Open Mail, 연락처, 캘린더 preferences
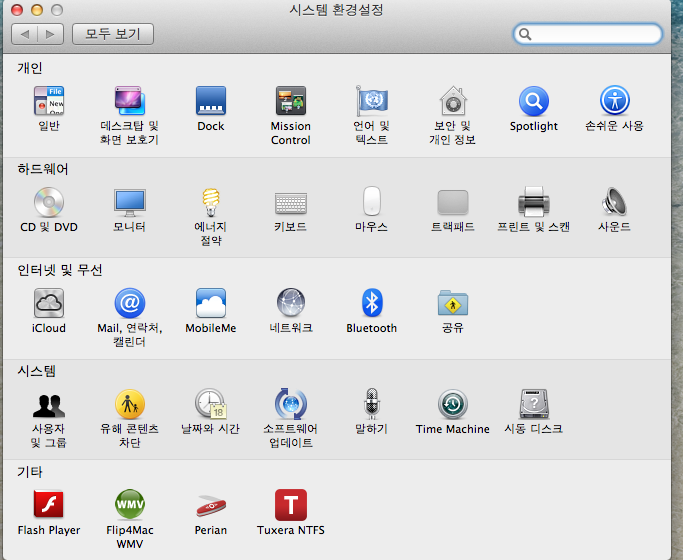This screenshot has height=560, width=683. point(129,303)
